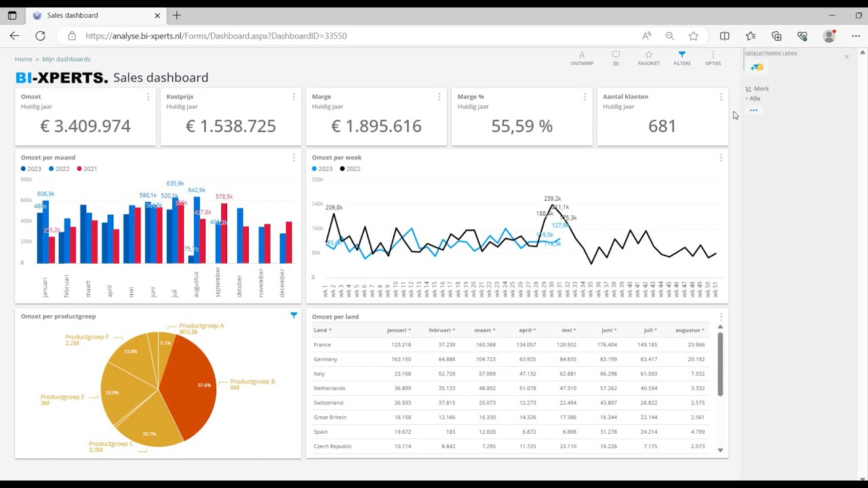Go to the Home breadcrumb link

pyautogui.click(x=24, y=59)
